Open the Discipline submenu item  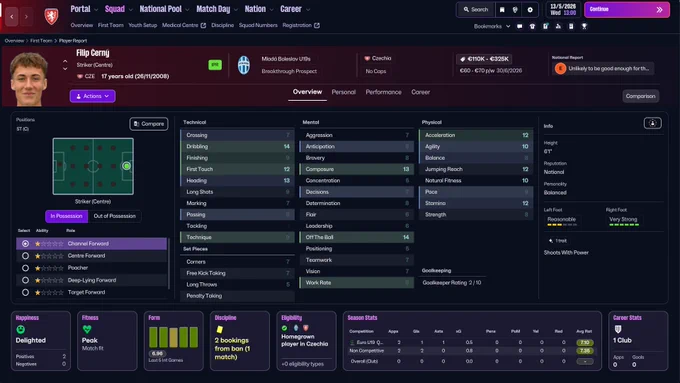click(x=222, y=26)
